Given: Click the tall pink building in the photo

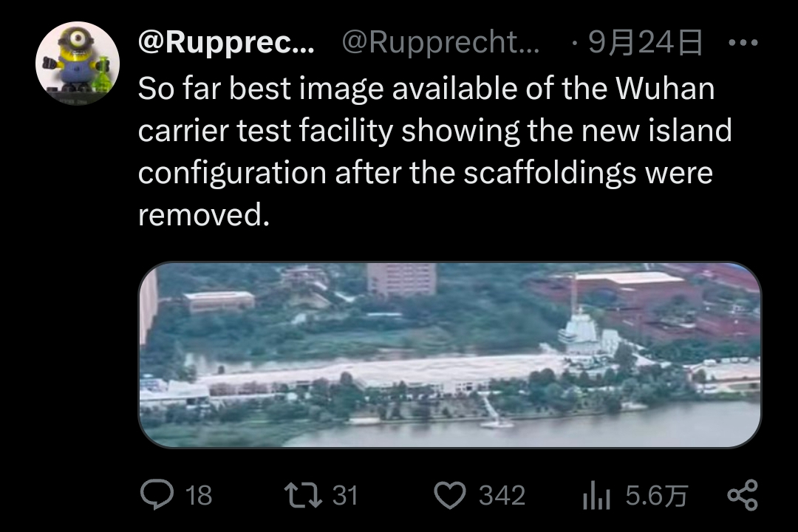Looking at the screenshot, I should (401, 279).
